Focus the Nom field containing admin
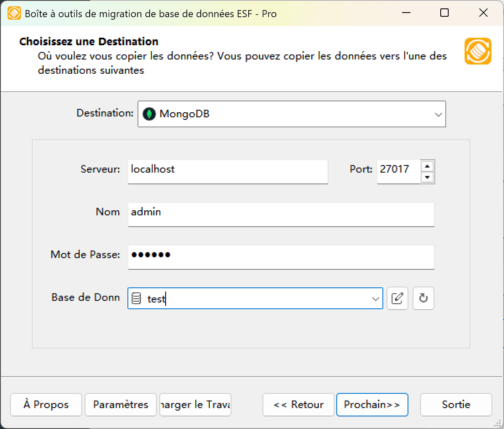The width and height of the screenshot is (504, 429). (x=281, y=214)
